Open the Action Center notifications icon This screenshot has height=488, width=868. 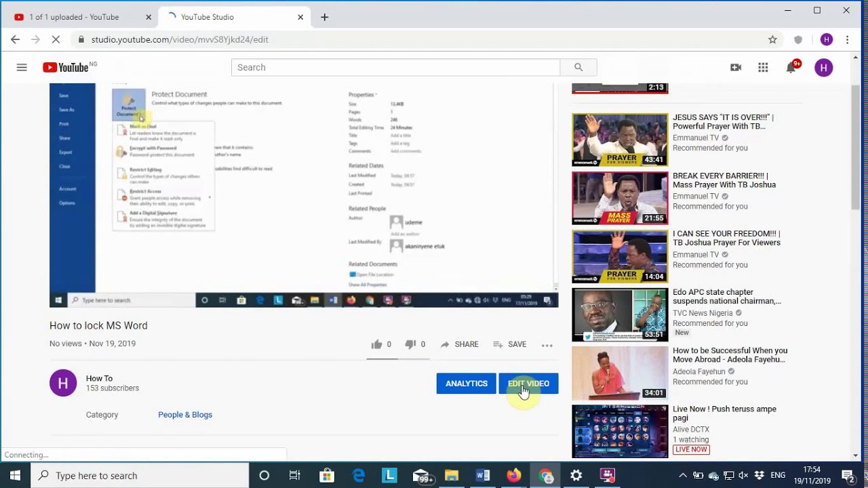click(848, 475)
